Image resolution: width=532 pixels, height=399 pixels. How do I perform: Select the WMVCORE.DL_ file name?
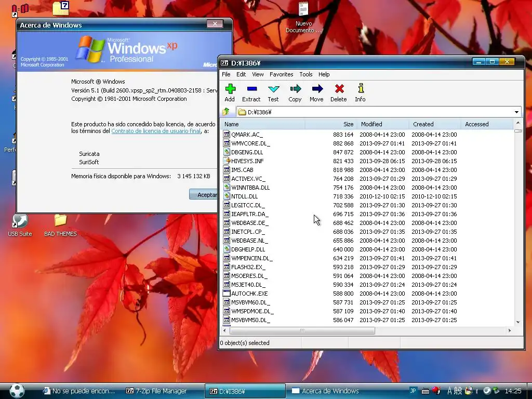pos(251,143)
